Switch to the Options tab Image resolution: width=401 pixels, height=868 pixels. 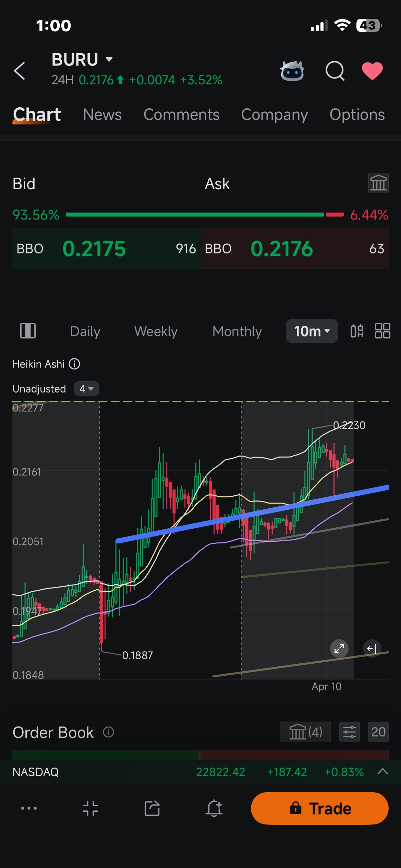coord(357,115)
